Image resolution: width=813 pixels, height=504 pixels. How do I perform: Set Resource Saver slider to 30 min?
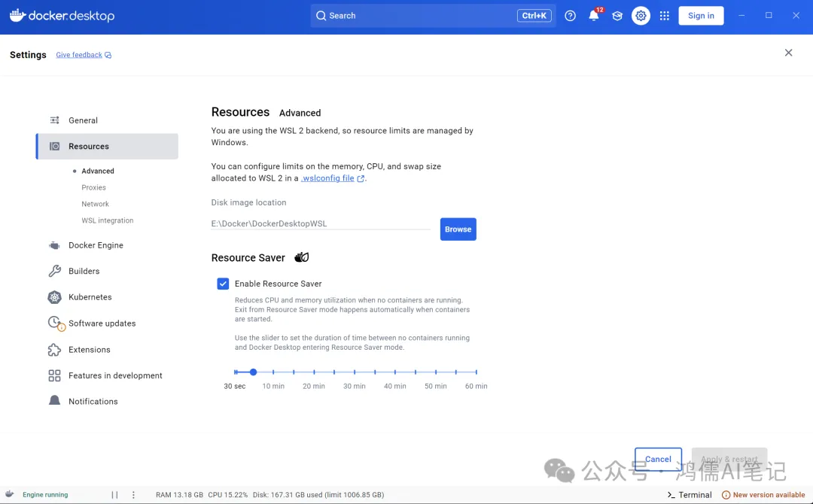(x=355, y=372)
